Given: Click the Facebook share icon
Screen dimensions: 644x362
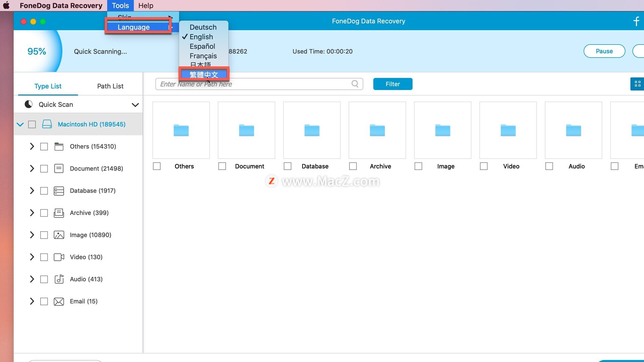Looking at the screenshot, I should coord(636,21).
